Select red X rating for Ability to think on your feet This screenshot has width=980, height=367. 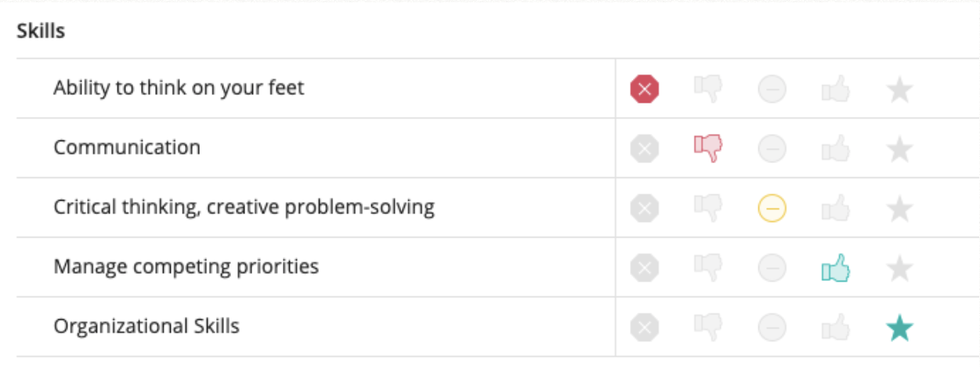(645, 89)
